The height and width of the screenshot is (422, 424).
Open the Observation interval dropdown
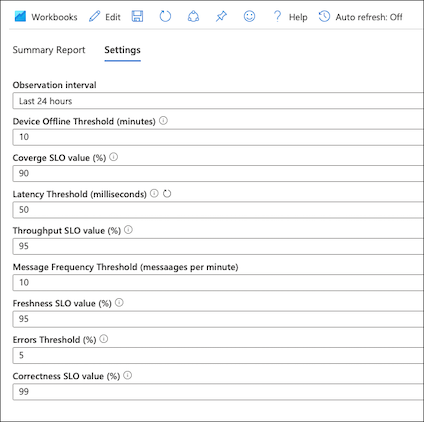point(218,101)
